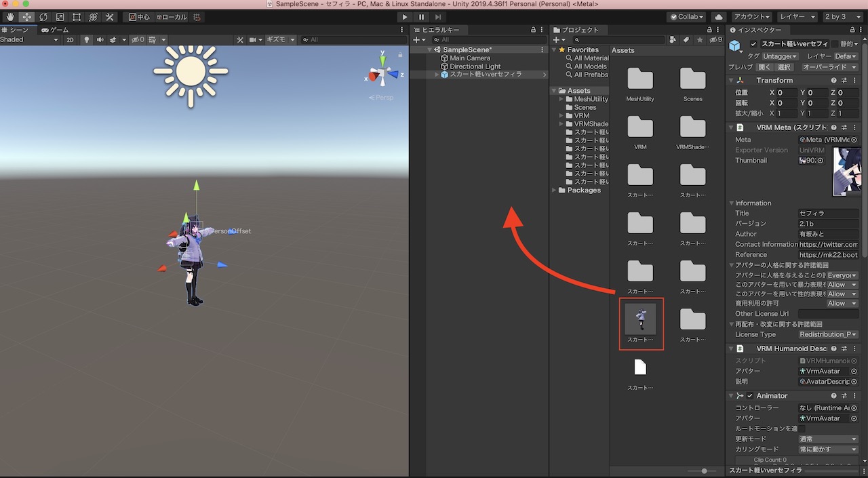The width and height of the screenshot is (868, 478).
Task: Switch to the レイヤー menu dropdown
Action: point(797,16)
